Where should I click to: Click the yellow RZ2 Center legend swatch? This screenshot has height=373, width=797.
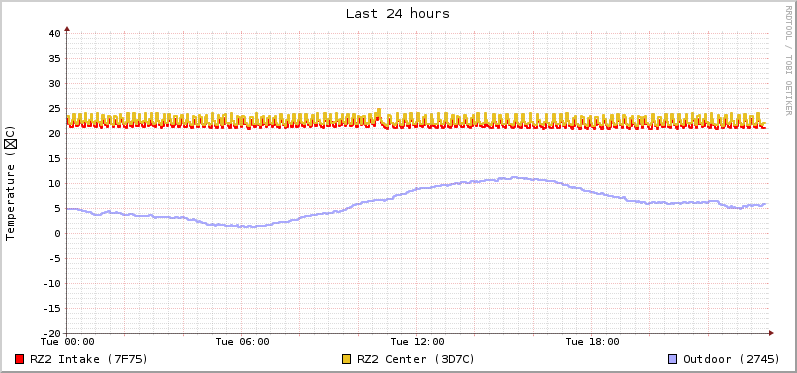(x=347, y=359)
